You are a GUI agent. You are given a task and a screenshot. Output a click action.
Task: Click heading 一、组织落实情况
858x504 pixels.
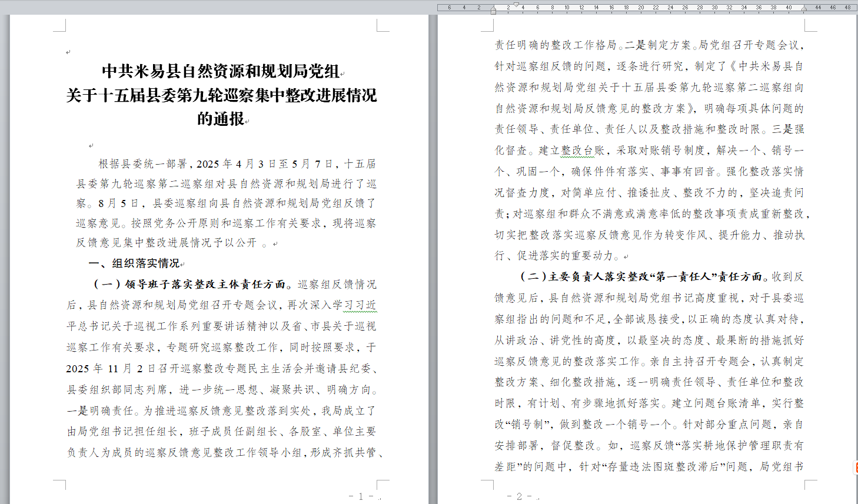pos(134,263)
